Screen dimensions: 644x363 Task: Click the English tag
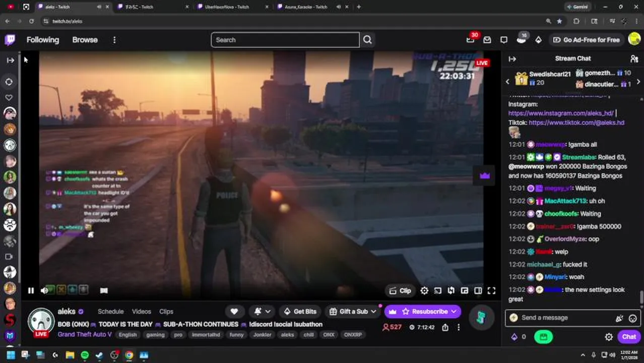128,335
